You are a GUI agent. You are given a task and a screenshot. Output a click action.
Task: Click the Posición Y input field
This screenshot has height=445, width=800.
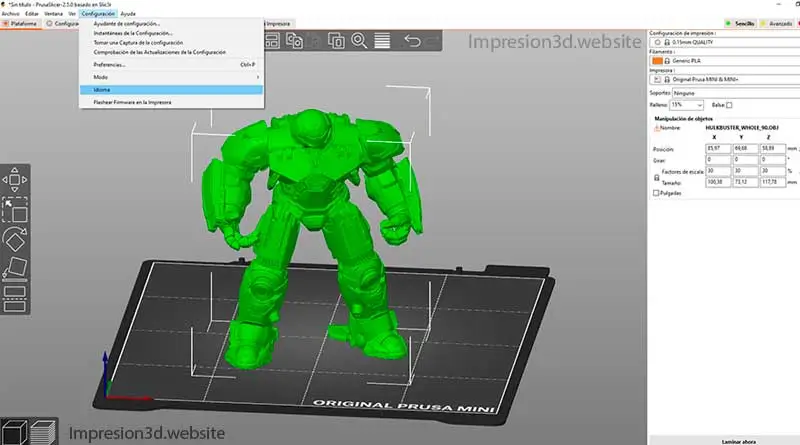[x=745, y=149]
